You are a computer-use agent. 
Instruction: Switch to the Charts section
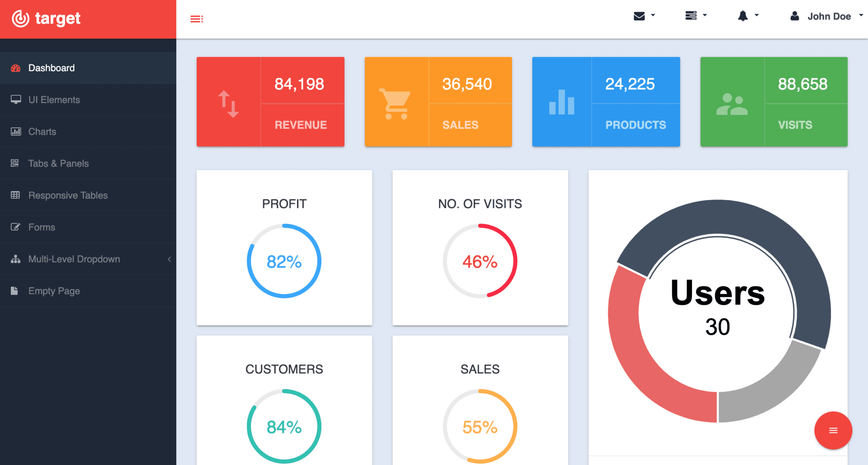pos(42,131)
